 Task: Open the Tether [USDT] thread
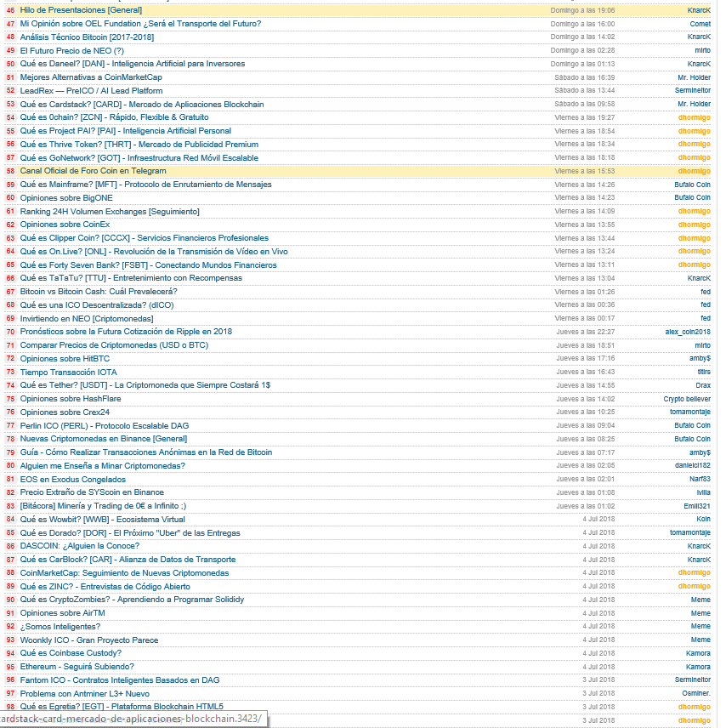pos(145,385)
